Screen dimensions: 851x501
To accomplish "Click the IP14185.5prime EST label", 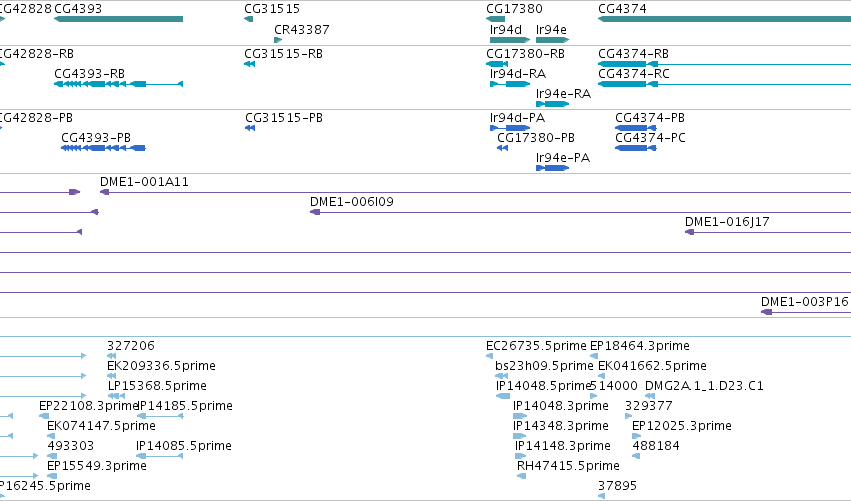I will pos(185,406).
